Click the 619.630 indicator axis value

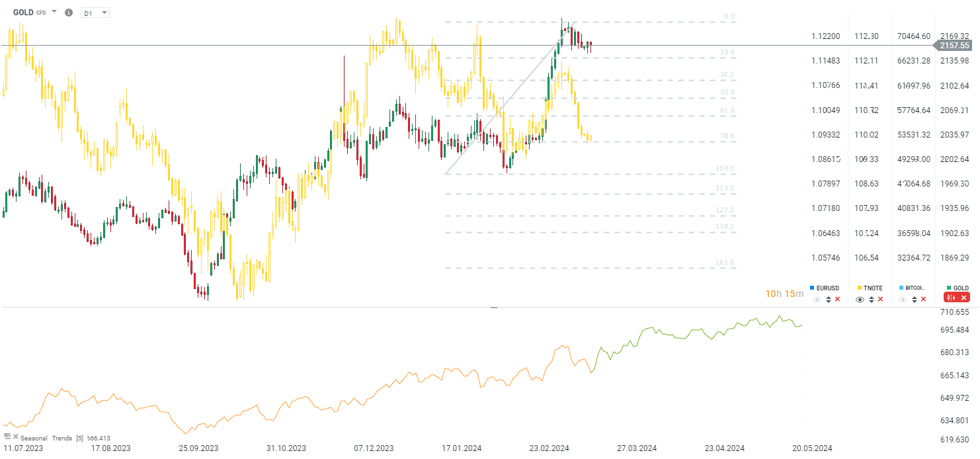point(954,439)
